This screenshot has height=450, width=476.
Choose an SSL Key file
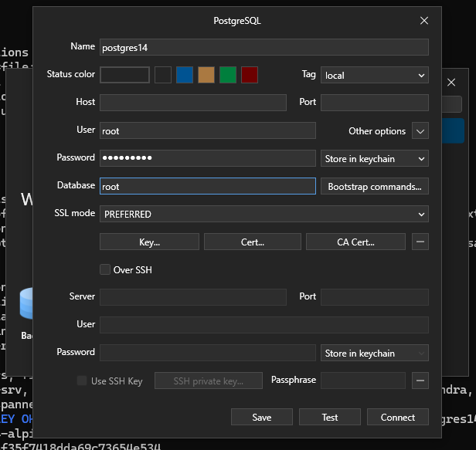(x=149, y=242)
